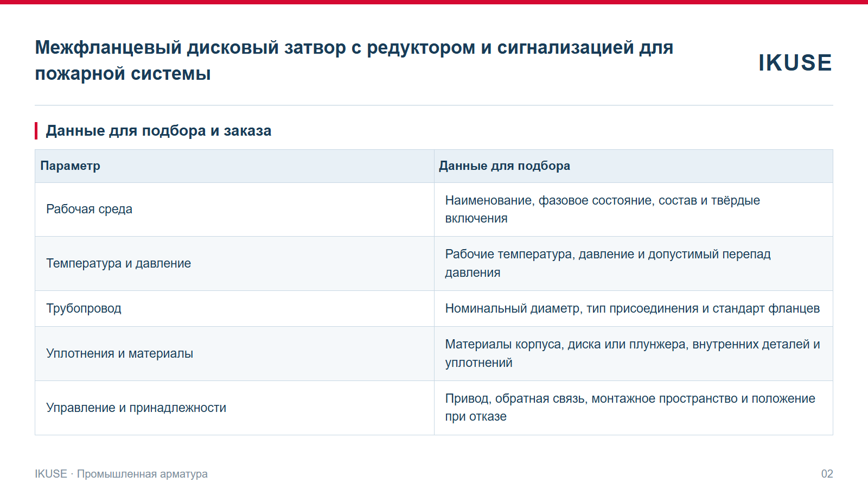The image size is (868, 495).
Task: Select the Температура и давление cell
Action: 234,264
